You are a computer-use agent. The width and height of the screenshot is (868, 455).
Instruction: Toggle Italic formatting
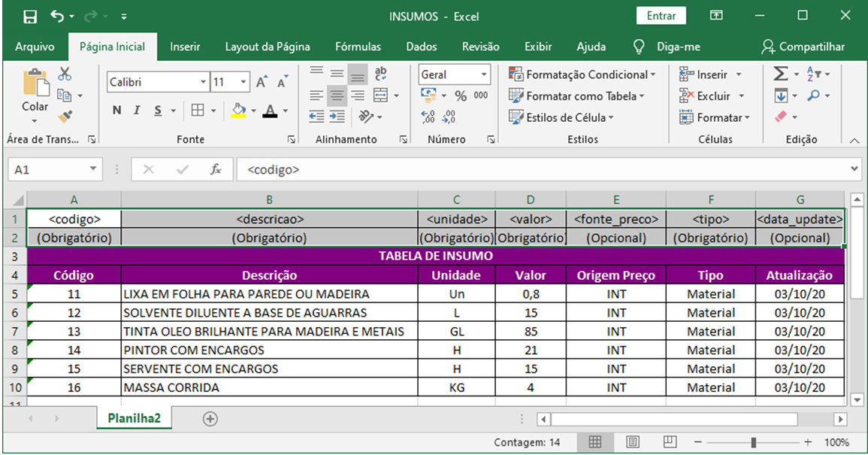(137, 111)
